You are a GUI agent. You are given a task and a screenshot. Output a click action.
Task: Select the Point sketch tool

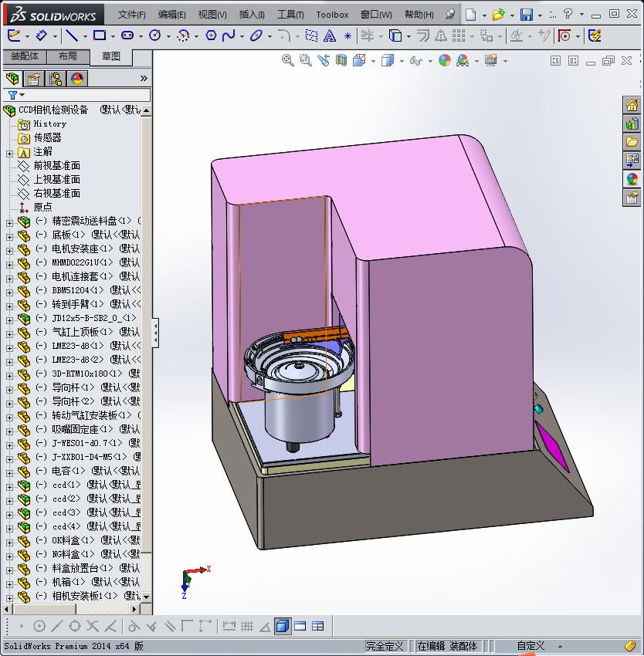(347, 36)
